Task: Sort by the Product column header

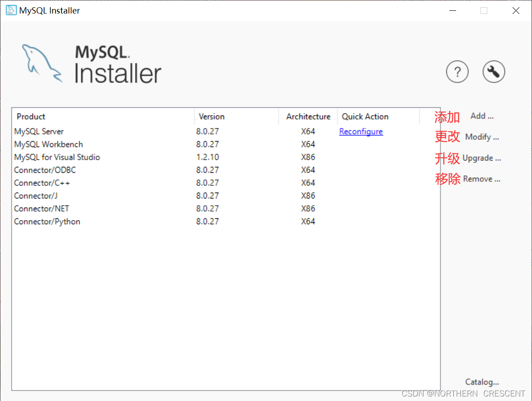Action: click(x=103, y=117)
